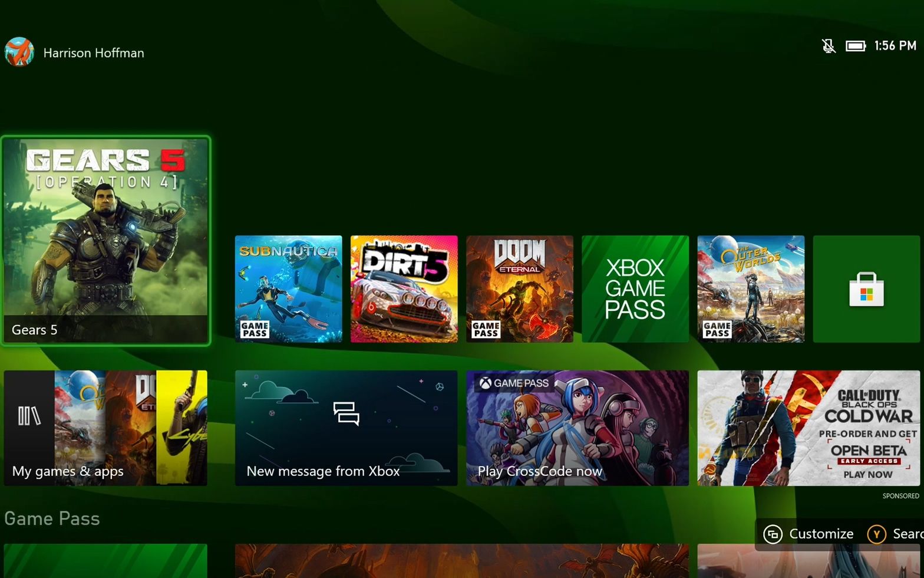Click the Game Pass badge on Outer Worlds

pyautogui.click(x=717, y=329)
